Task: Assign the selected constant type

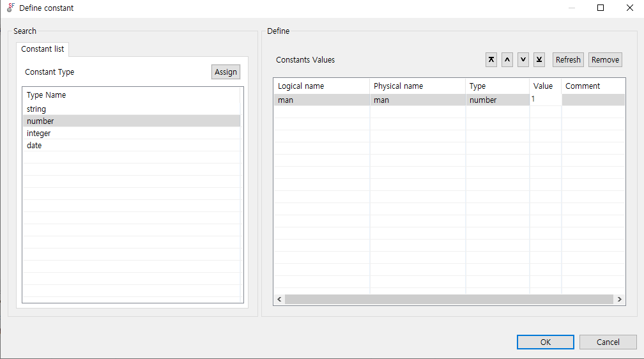Action: click(x=226, y=72)
